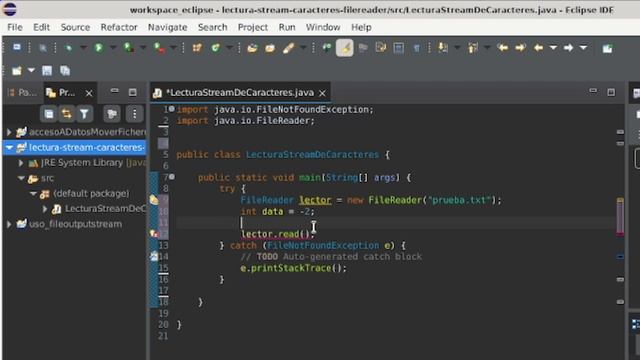Click the Next Annotation icon
640x360 pixels.
click(x=443, y=48)
